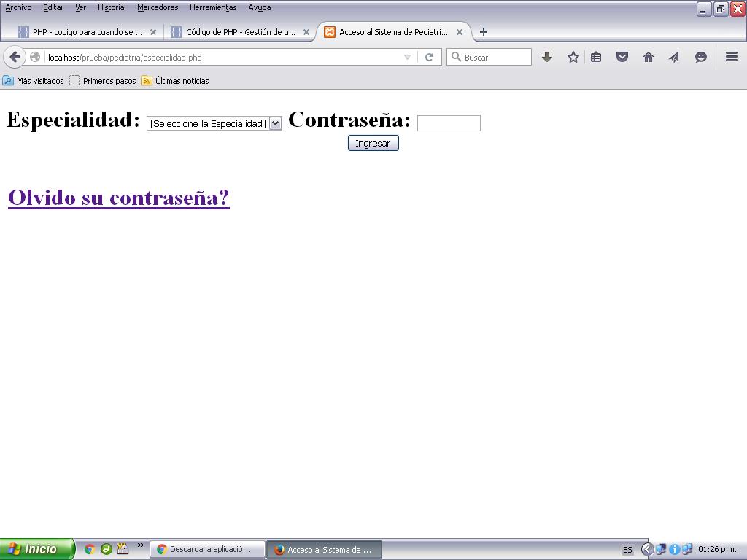
Task: Open the Ver menu
Action: coord(80,7)
